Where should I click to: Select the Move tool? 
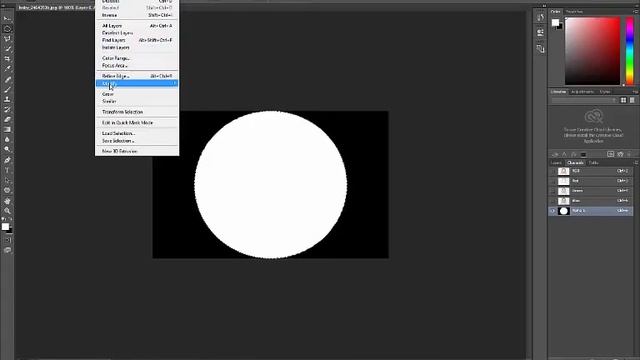tap(7, 19)
